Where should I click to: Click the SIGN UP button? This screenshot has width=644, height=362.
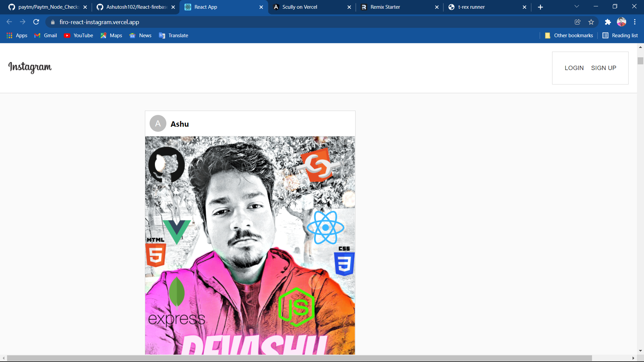603,68
